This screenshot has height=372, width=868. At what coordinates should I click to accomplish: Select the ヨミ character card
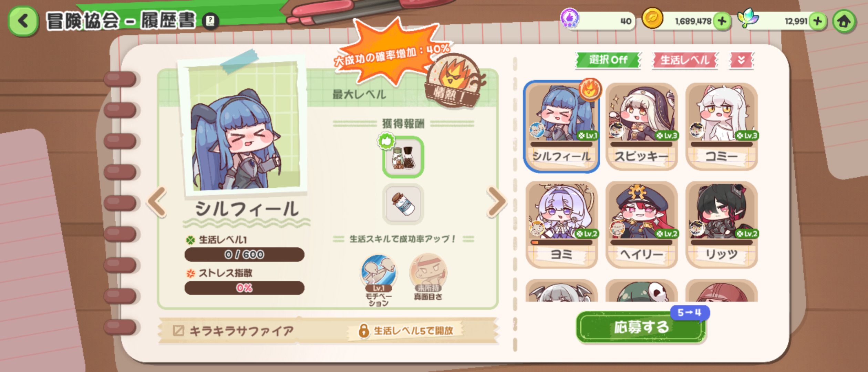tap(561, 225)
